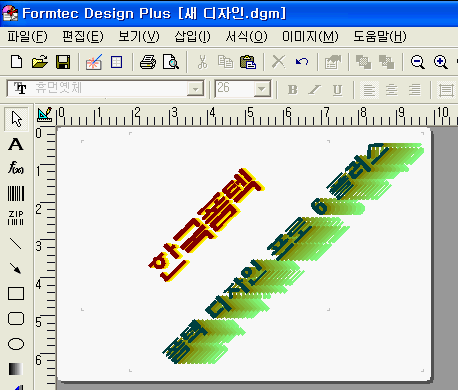Send object to back icon
Viewport: 458px width, 390px height.
[386, 62]
